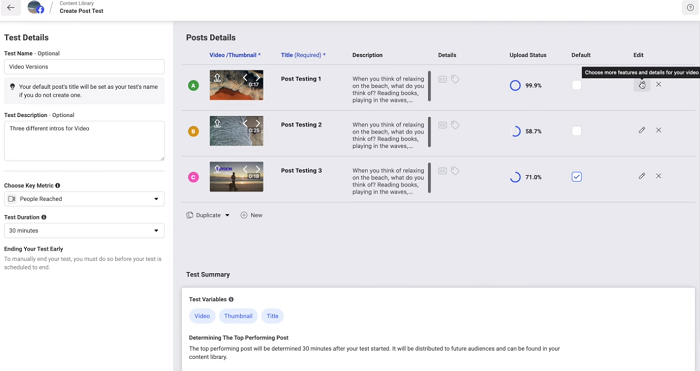This screenshot has width=700, height=371.
Task: Open tag icon for Post Testing 1
Action: coord(455,79)
